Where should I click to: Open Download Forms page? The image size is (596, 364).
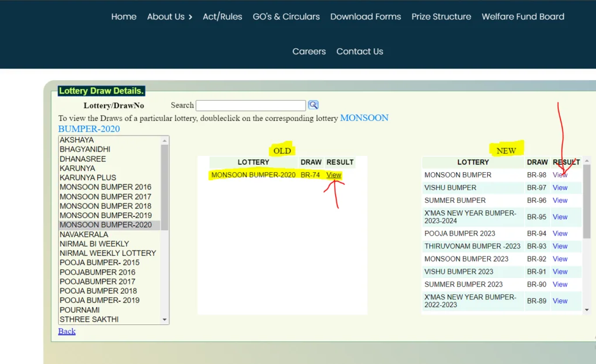366,17
